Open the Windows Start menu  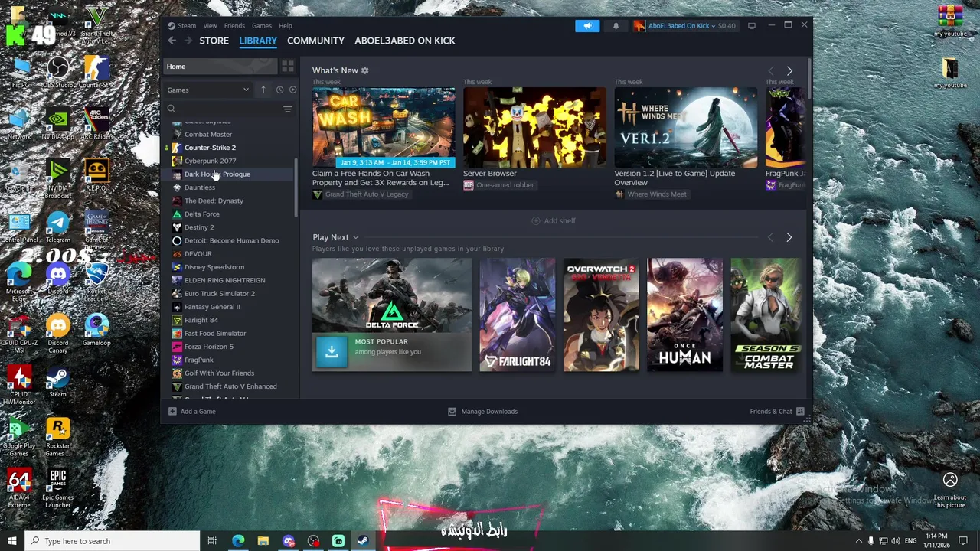pyautogui.click(x=11, y=541)
